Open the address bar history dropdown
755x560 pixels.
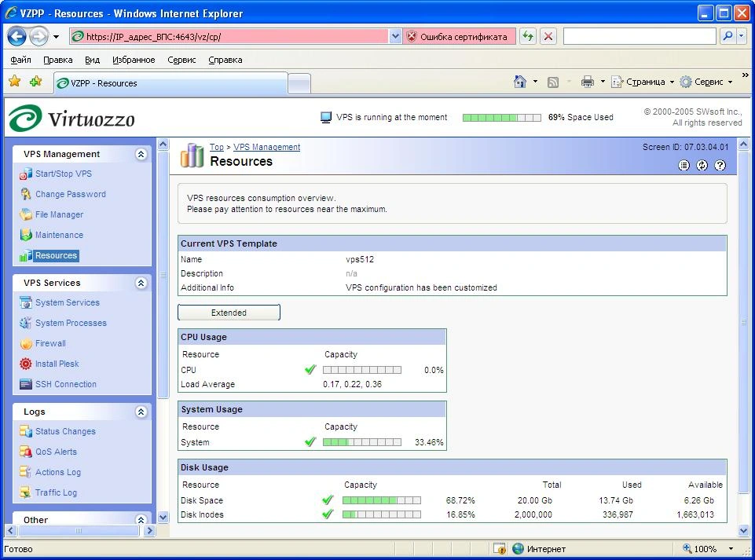(395, 37)
